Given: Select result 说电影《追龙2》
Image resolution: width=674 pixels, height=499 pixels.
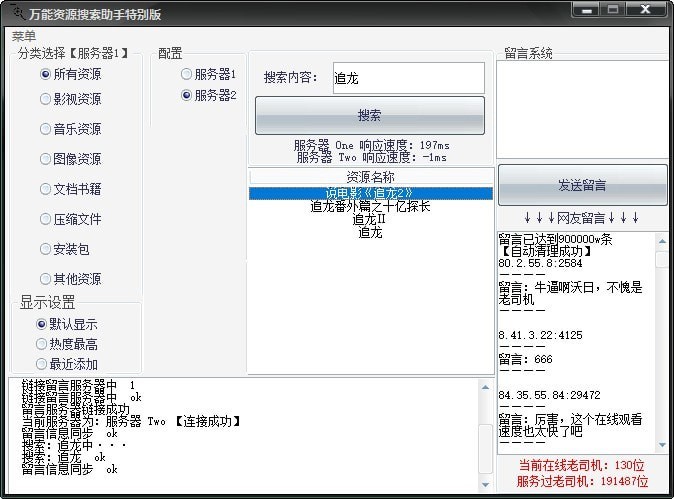Looking at the screenshot, I should point(371,193).
